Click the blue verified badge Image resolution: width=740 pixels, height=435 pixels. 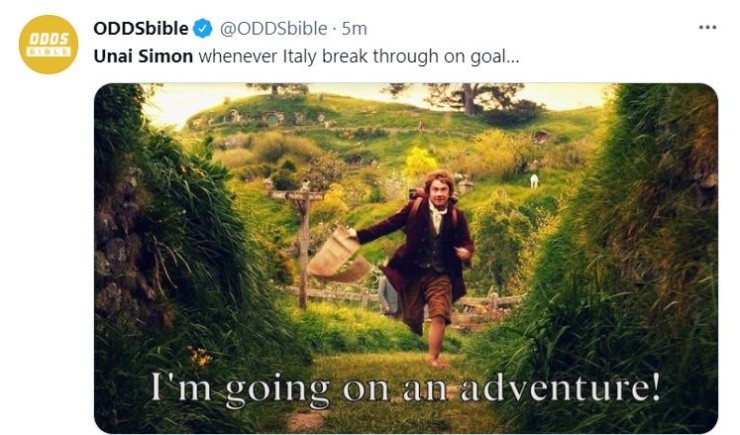203,29
